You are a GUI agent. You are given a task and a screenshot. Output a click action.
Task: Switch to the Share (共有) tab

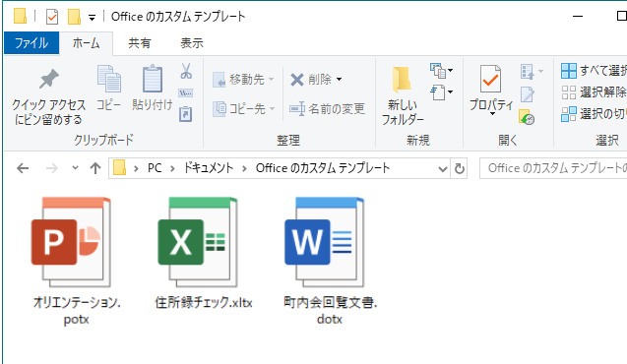140,42
